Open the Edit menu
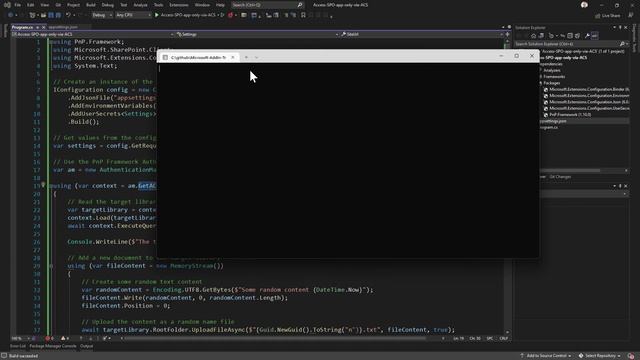The height and width of the screenshot is (360, 640). 31,5
